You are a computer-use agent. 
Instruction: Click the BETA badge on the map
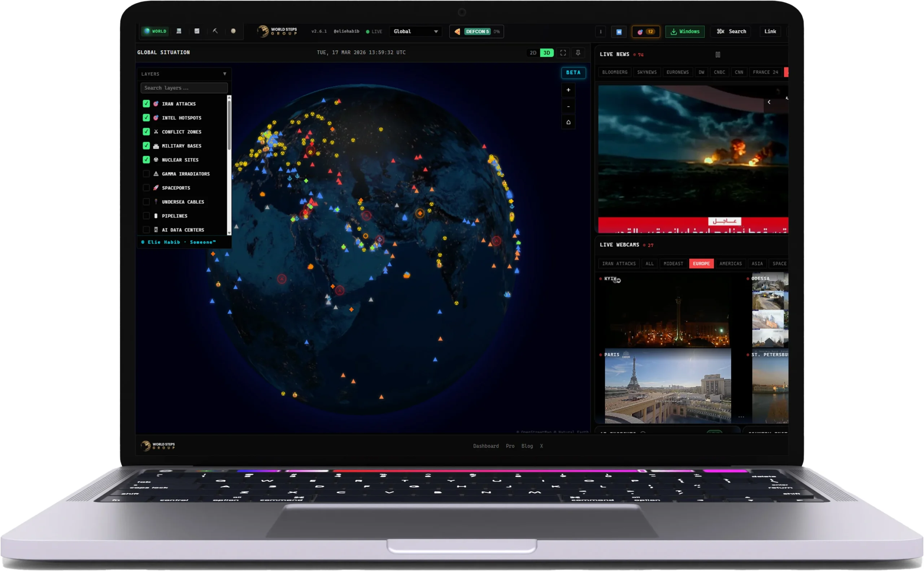573,73
